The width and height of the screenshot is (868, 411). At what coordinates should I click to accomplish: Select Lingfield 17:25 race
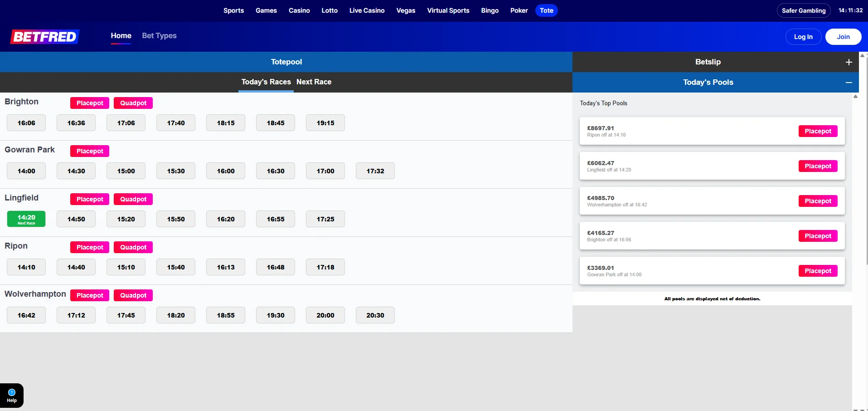[x=325, y=219]
